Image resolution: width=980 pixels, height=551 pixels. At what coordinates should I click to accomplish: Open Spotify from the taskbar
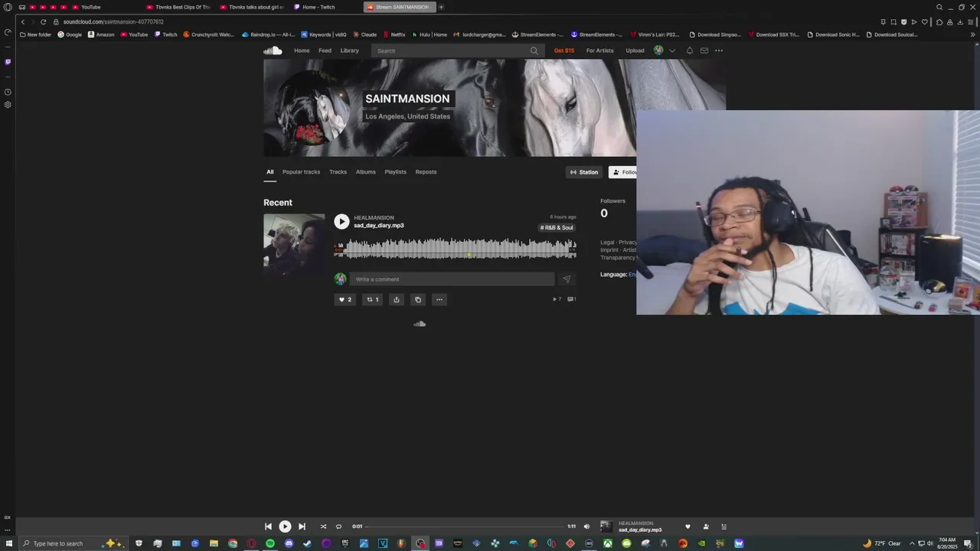coord(270,543)
